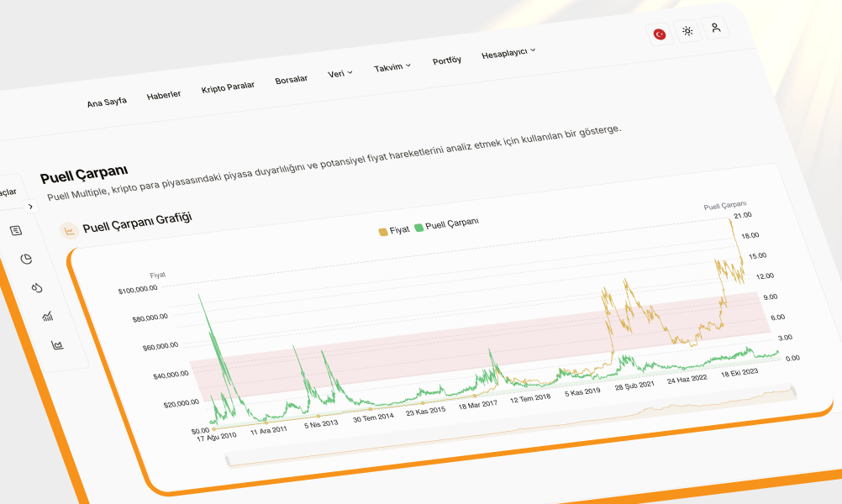Open the bar chart trend sidebar icon
842x504 pixels.
(47, 316)
